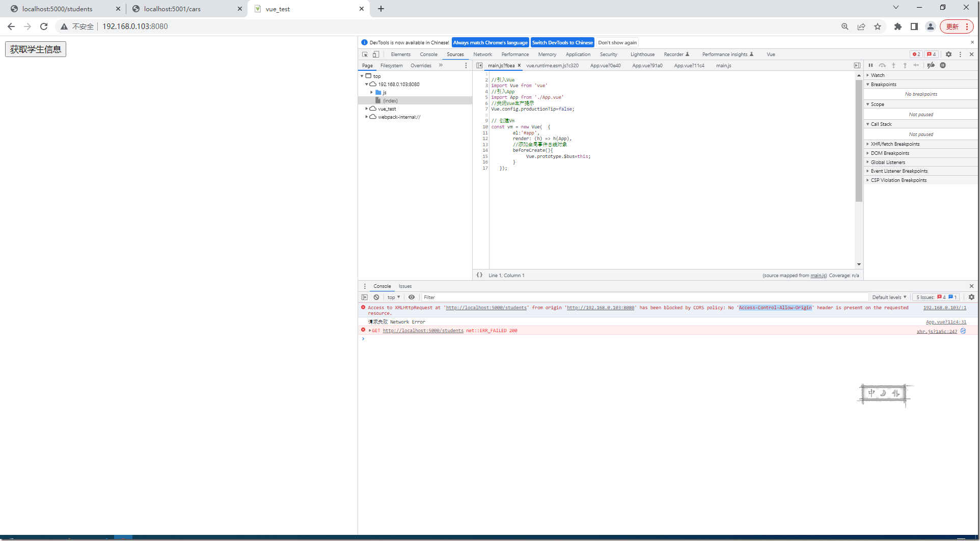The height and width of the screenshot is (541, 980).
Task: Hide the debugger sidebar icon
Action: point(857,66)
